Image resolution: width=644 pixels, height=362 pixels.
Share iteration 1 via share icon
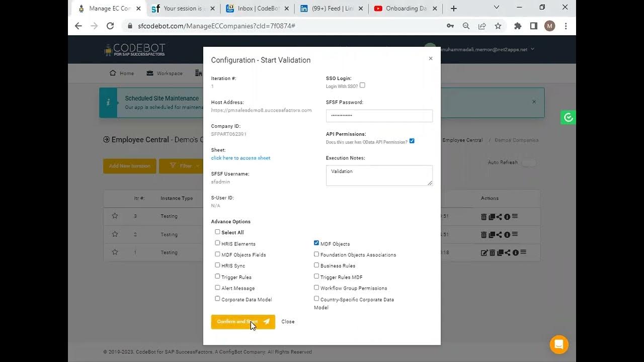pyautogui.click(x=508, y=253)
